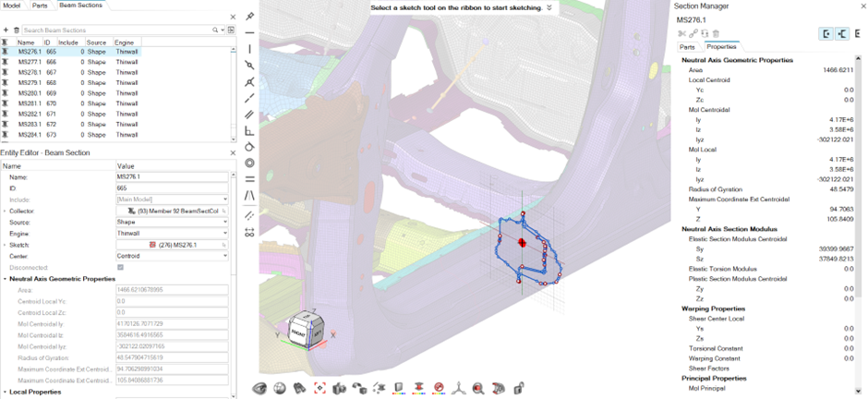The width and height of the screenshot is (868, 399).
Task: Click the chain link icon in Section Manager
Action: [693, 34]
